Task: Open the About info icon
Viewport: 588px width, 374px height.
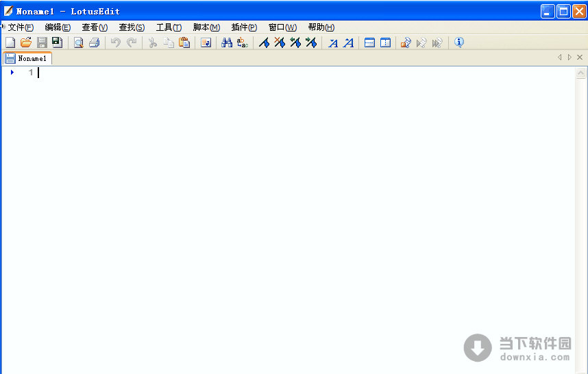Action: 458,42
